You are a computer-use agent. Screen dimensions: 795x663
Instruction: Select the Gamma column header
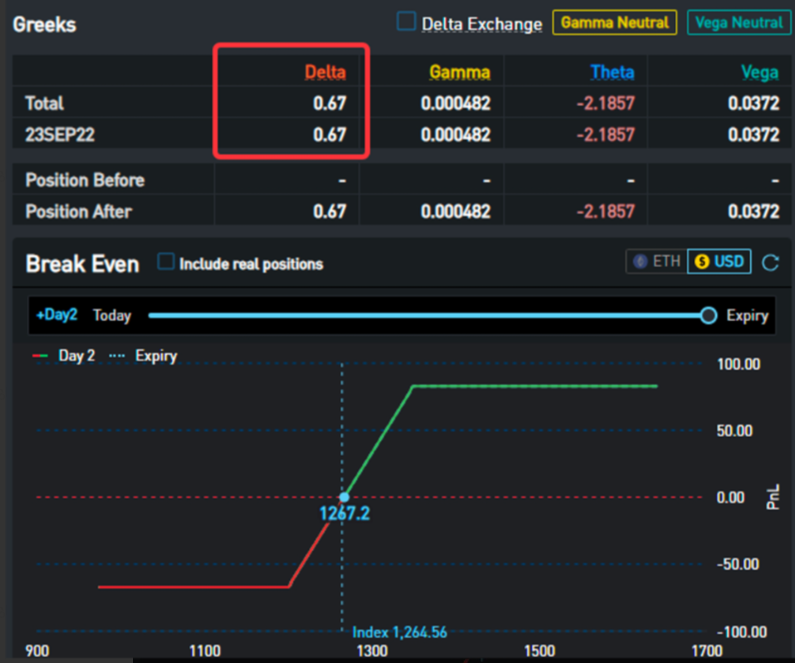click(460, 72)
